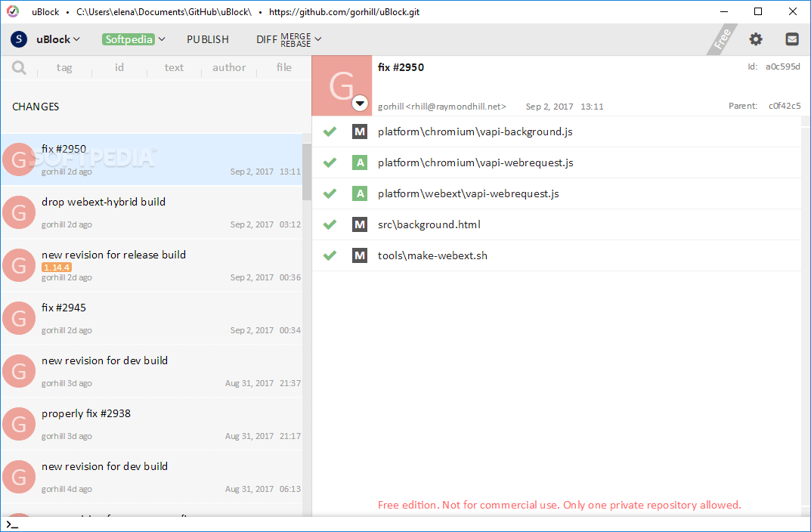Expand the MERGE REBASE dropdown chevron

click(x=317, y=39)
